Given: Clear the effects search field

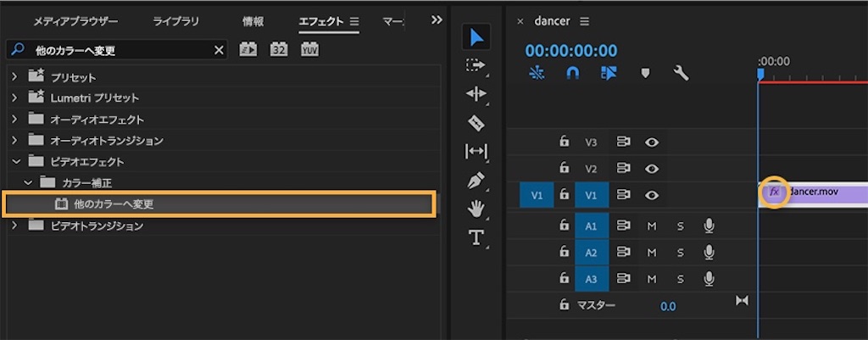Looking at the screenshot, I should (x=220, y=50).
